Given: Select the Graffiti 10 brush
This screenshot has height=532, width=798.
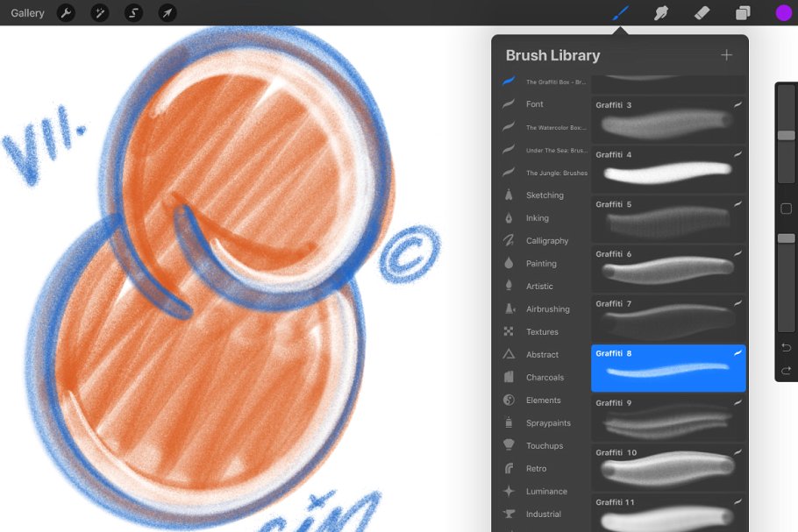Looking at the screenshot, I should 668,467.
